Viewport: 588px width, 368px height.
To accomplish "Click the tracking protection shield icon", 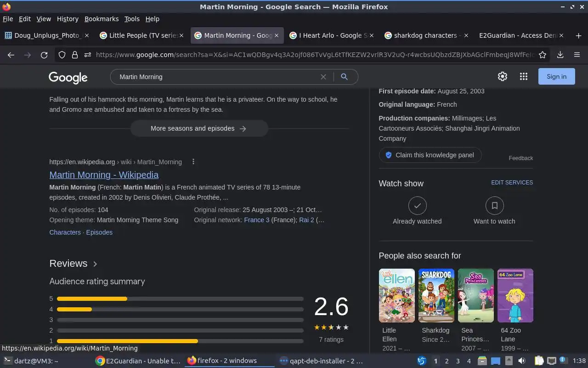I will click(62, 55).
